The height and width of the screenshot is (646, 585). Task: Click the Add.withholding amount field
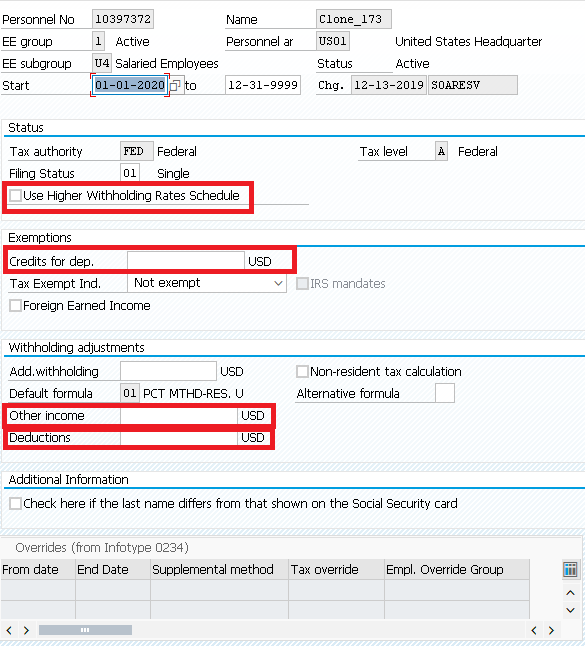(168, 371)
